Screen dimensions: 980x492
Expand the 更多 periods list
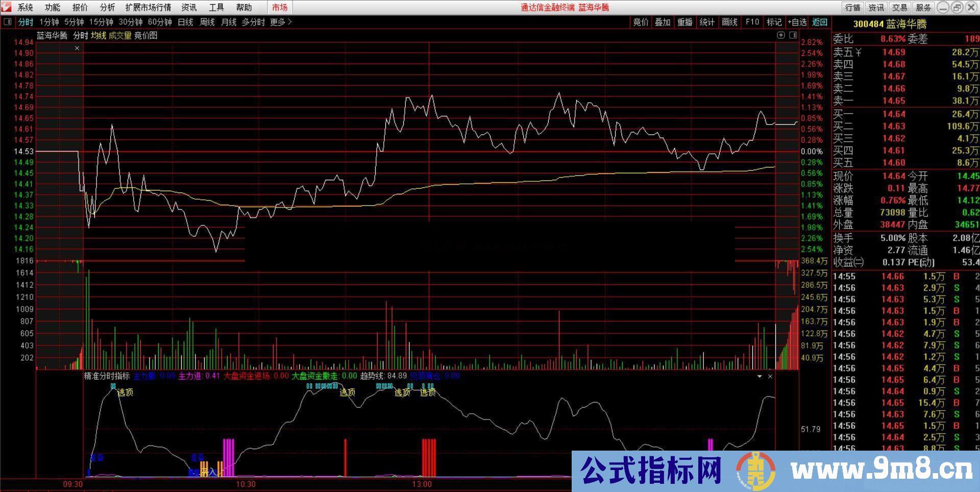281,22
